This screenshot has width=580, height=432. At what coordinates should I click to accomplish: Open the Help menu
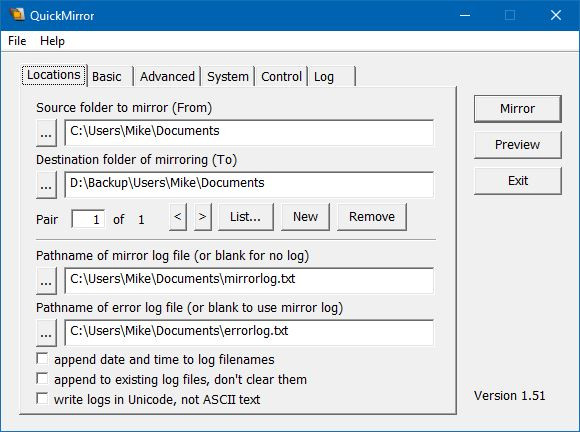(x=52, y=41)
